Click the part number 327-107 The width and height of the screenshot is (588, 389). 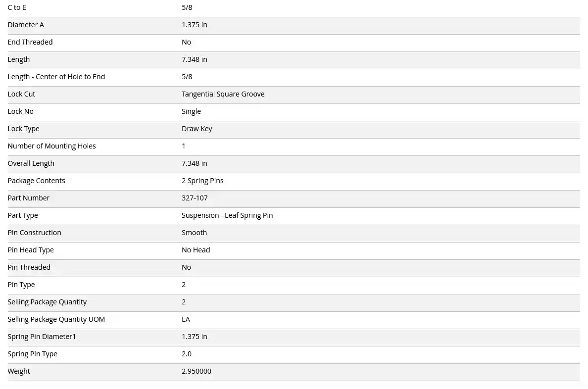coord(195,197)
